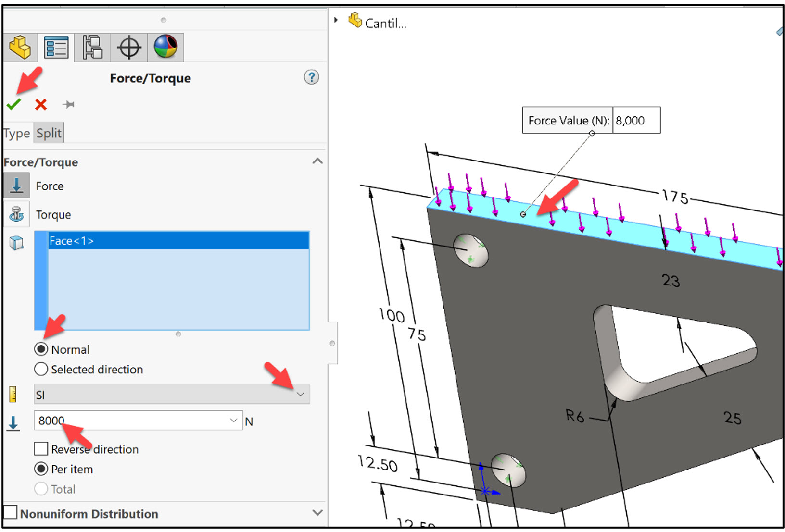
Task: Enable the Reverse direction checkbox
Action: (x=41, y=448)
